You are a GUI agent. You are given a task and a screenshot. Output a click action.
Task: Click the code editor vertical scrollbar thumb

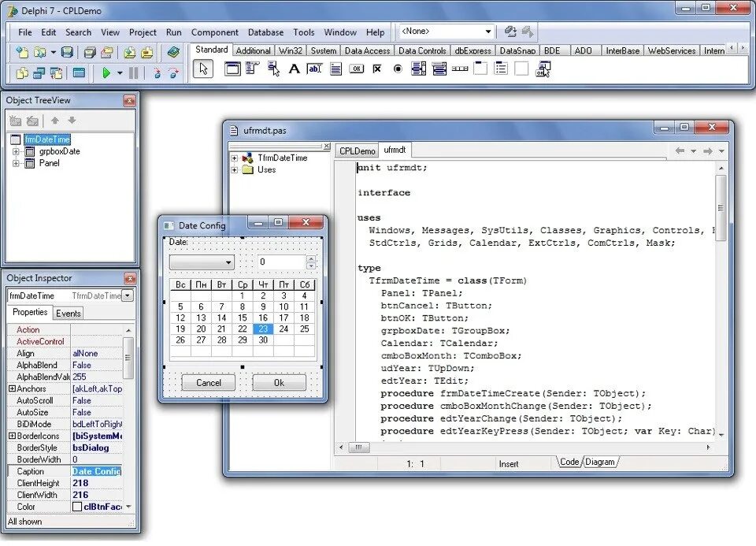click(721, 208)
